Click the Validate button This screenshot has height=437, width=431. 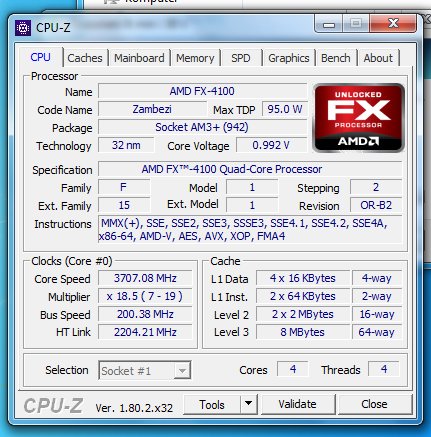[298, 404]
